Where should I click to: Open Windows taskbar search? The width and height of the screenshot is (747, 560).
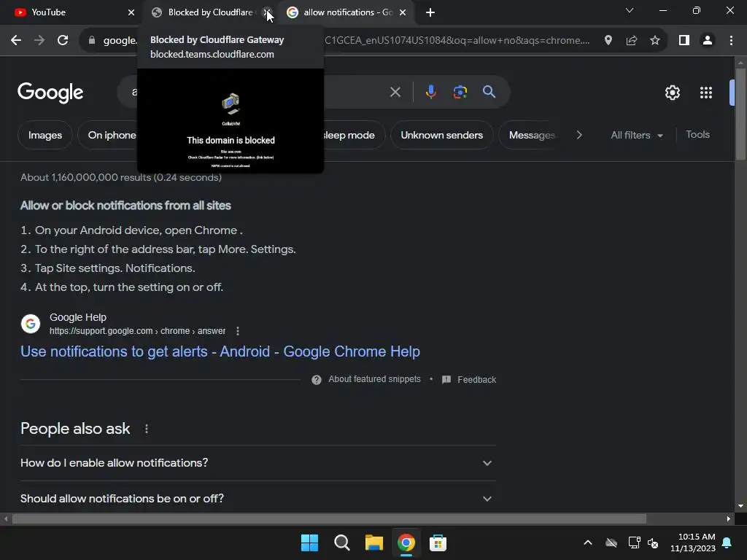(342, 542)
